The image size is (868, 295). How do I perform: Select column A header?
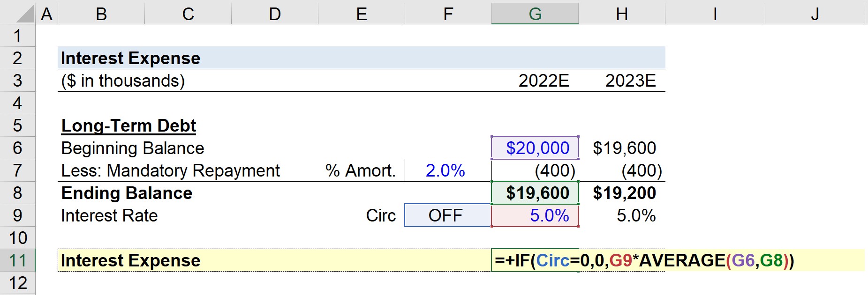click(x=46, y=14)
